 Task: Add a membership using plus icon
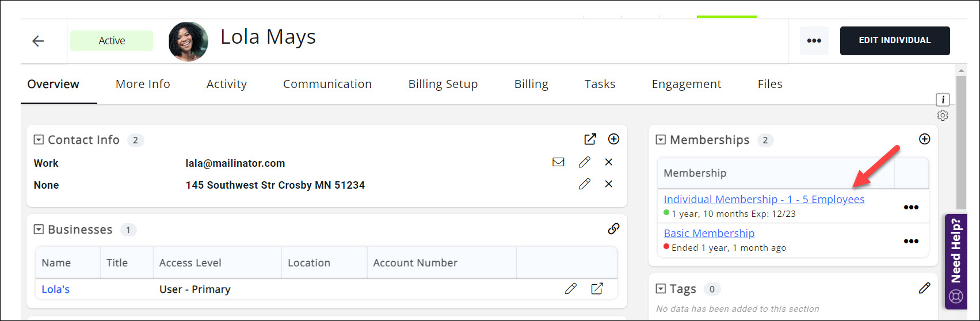pos(924,139)
